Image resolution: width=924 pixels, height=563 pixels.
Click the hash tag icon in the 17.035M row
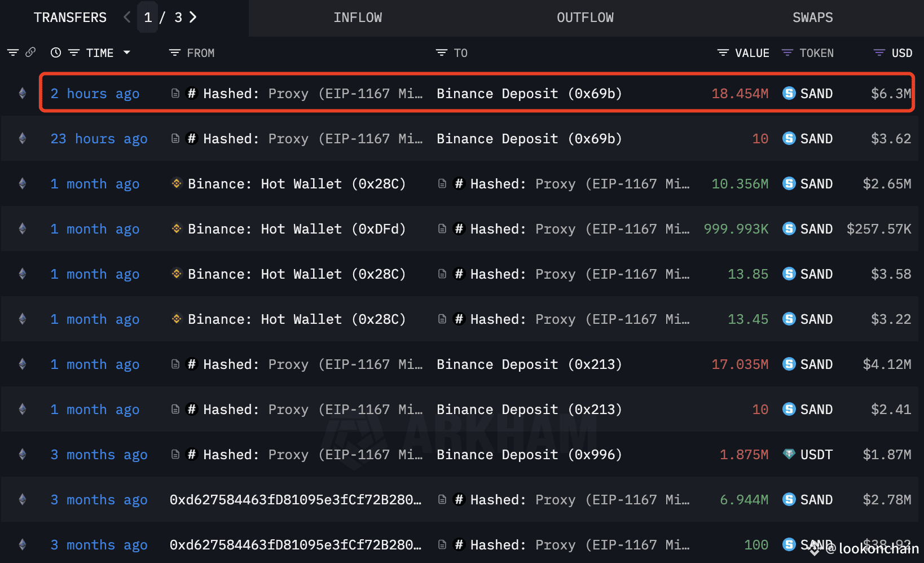[x=192, y=364]
